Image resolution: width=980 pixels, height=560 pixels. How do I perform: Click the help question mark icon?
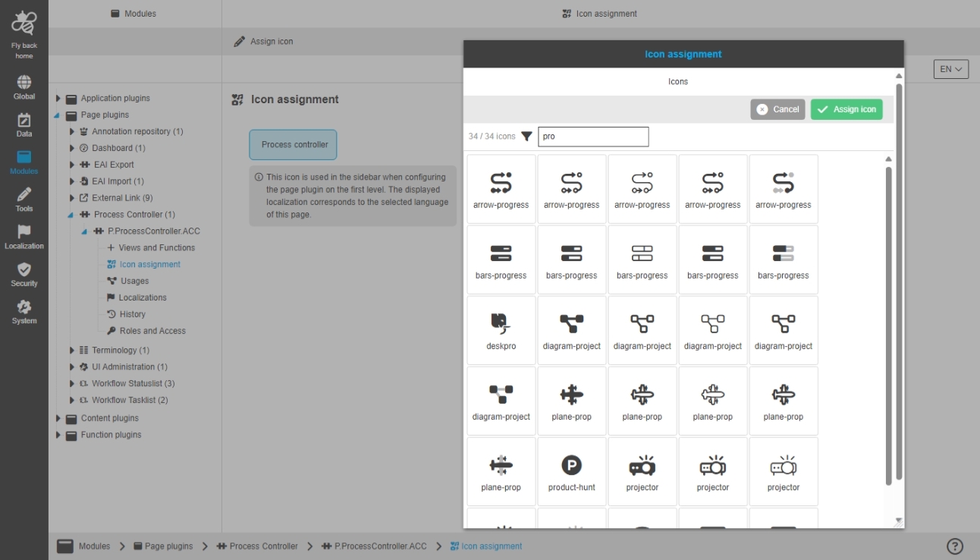(x=955, y=546)
